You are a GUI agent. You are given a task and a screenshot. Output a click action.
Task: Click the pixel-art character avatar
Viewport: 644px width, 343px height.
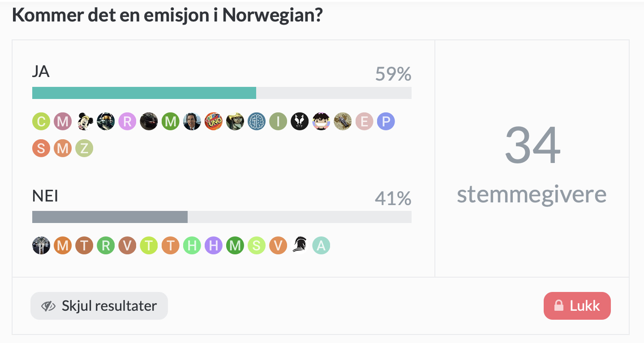click(x=321, y=121)
